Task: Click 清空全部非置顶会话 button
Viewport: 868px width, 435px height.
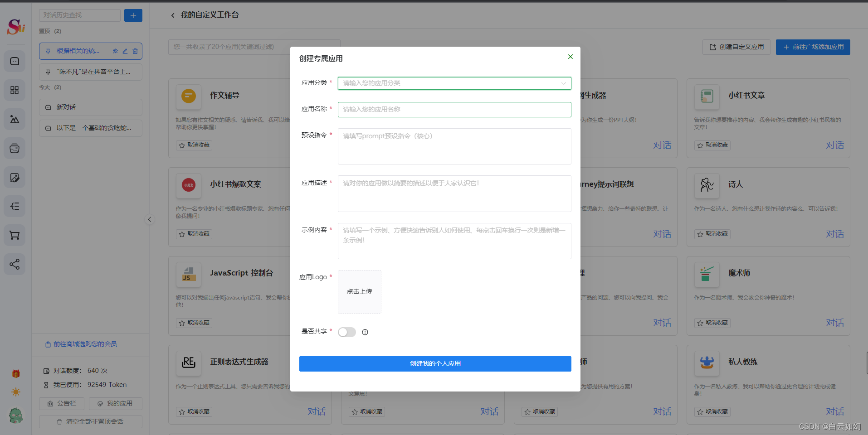Action: tap(91, 422)
